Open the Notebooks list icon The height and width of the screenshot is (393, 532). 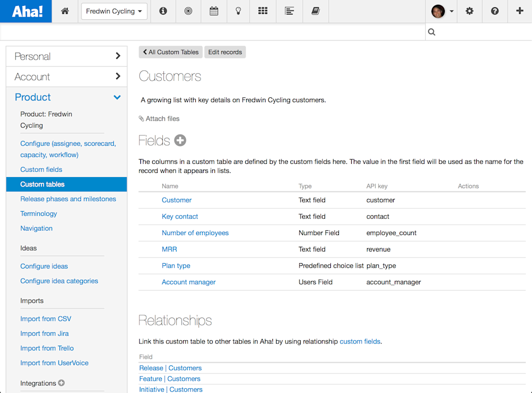[x=289, y=11]
